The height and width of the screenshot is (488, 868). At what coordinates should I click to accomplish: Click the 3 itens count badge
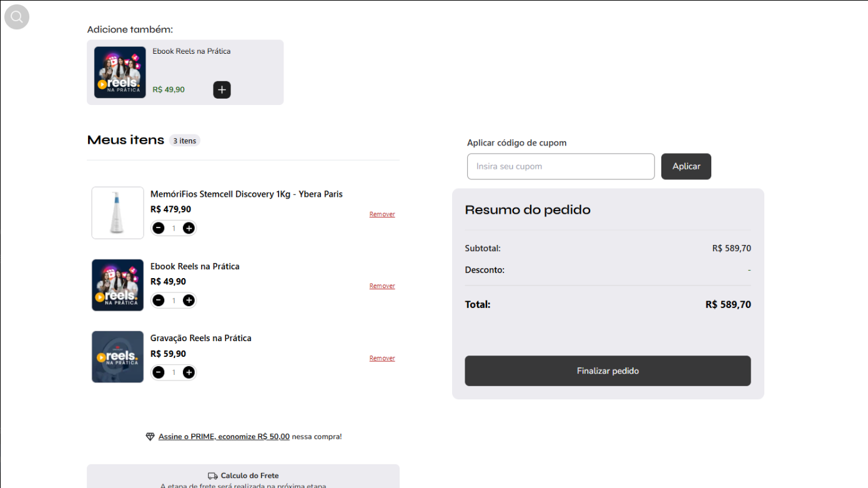click(185, 141)
